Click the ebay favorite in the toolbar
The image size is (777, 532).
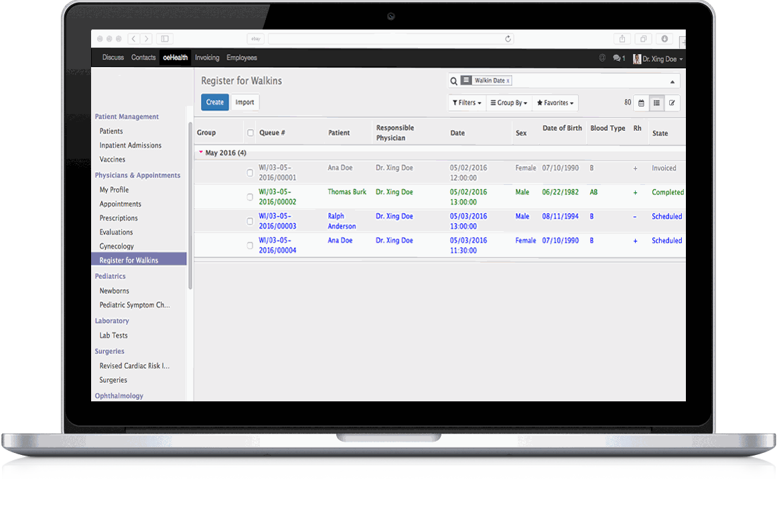pyautogui.click(x=256, y=39)
